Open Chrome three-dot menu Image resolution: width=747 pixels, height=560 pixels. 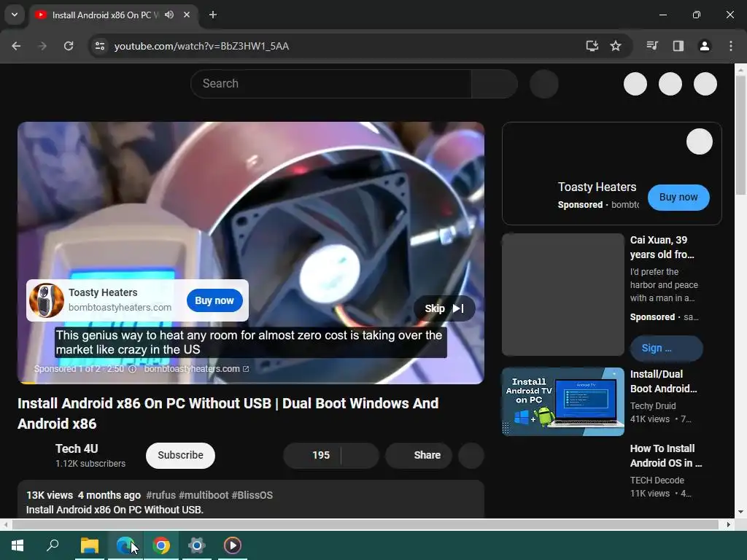[731, 46]
